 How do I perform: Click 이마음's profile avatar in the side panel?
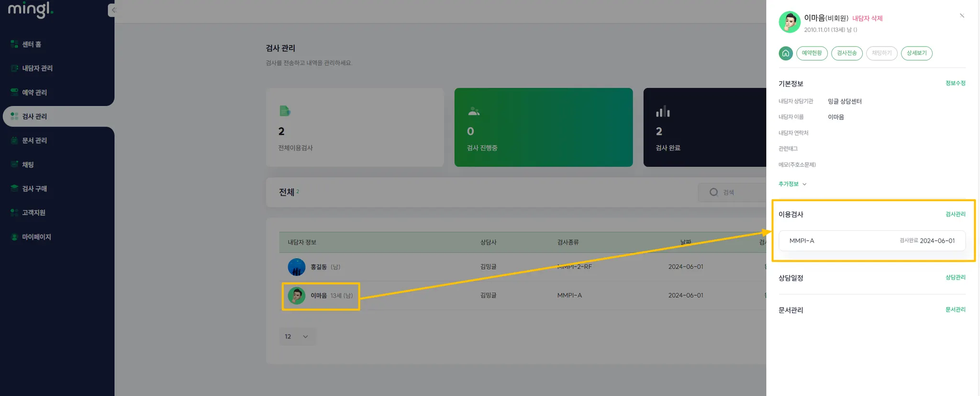[x=790, y=22]
